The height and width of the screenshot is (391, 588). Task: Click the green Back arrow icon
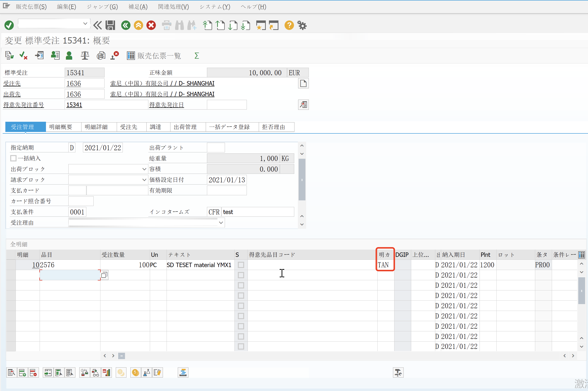click(126, 25)
